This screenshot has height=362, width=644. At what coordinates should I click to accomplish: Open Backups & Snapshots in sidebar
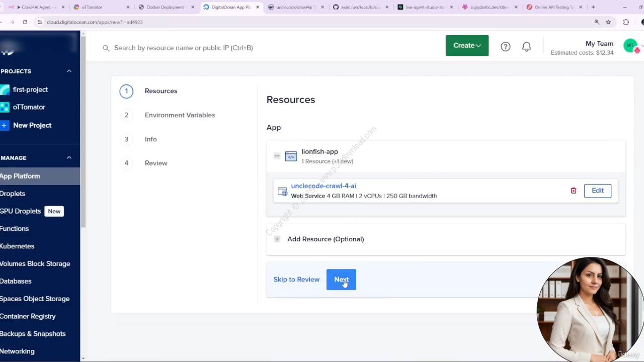(33, 334)
